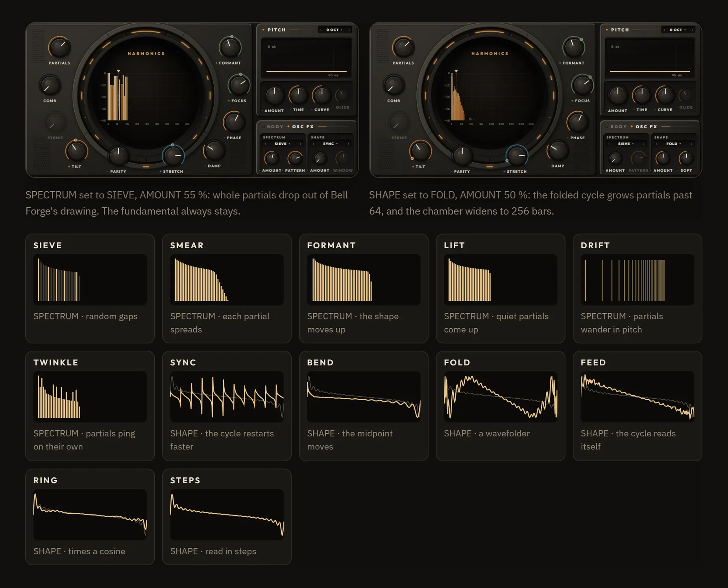
Task: Click the PARTIALS knob in left synth
Action: click(x=59, y=47)
